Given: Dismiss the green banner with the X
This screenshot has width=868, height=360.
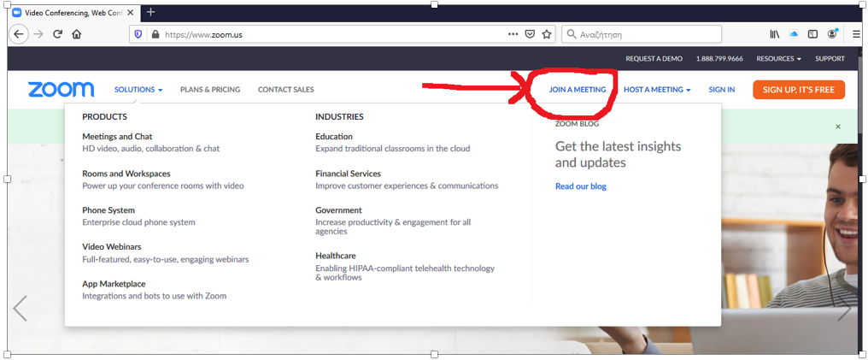Looking at the screenshot, I should 838,127.
